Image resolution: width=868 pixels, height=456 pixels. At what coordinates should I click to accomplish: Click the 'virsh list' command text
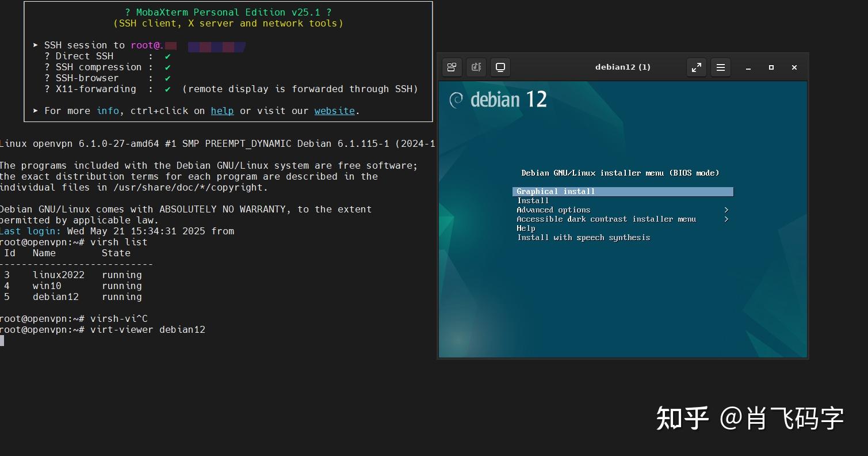118,242
